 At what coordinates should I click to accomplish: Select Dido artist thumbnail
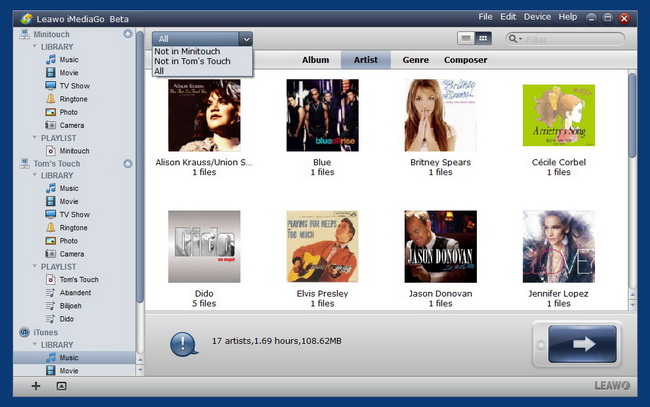204,247
